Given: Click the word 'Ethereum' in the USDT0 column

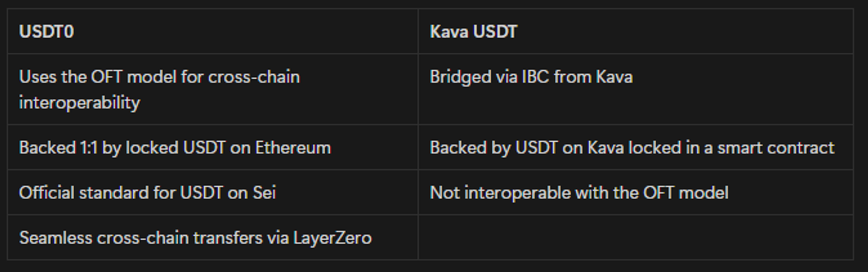Looking at the screenshot, I should click(293, 148).
